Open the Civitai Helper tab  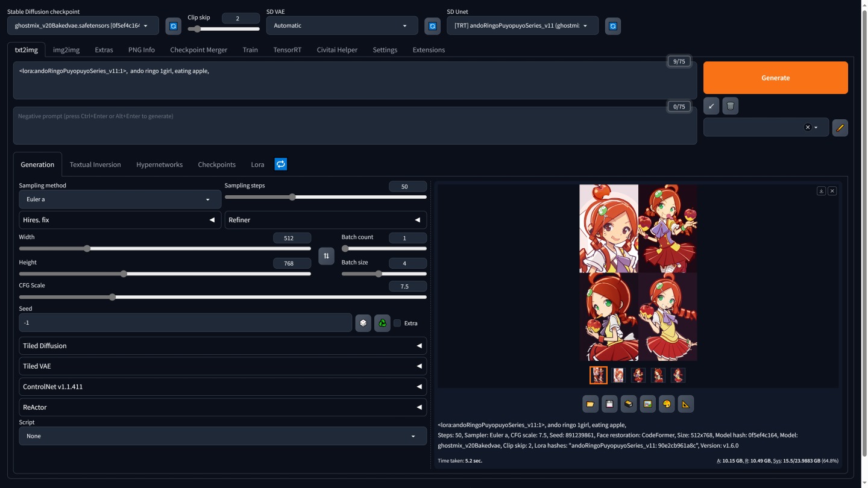[x=337, y=50]
